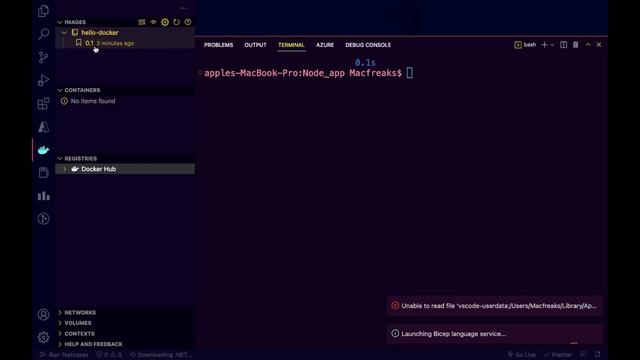Viewport: 640px width, 360px height.
Task: Click the feedback icon in status bar
Action: pyautogui.click(x=584, y=354)
